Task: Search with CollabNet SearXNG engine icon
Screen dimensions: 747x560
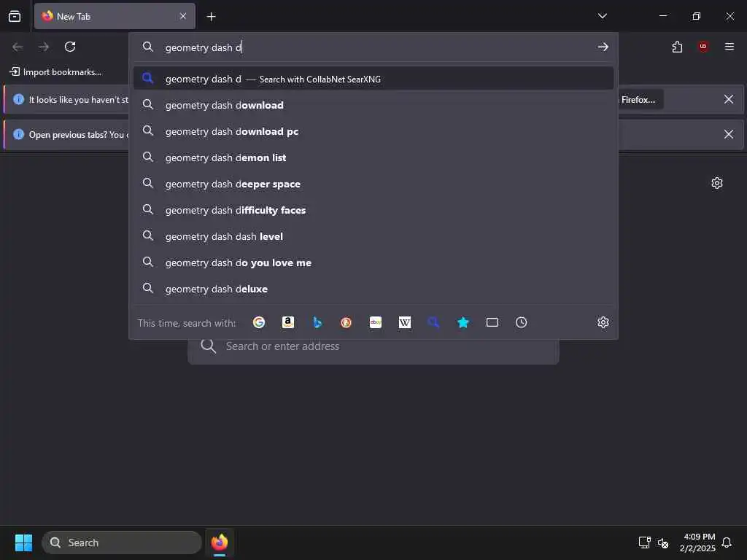Action: click(433, 322)
